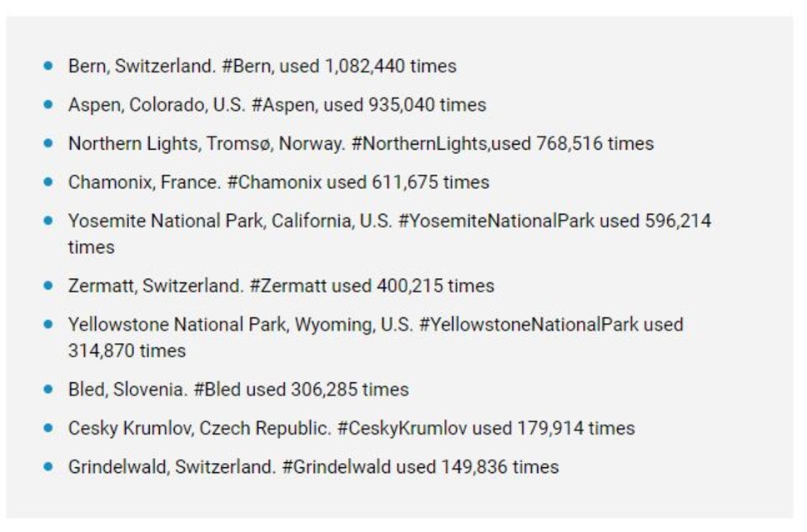The height and width of the screenshot is (532, 807).
Task: Click the bullet next to Northern Lights
Action: tap(48, 142)
